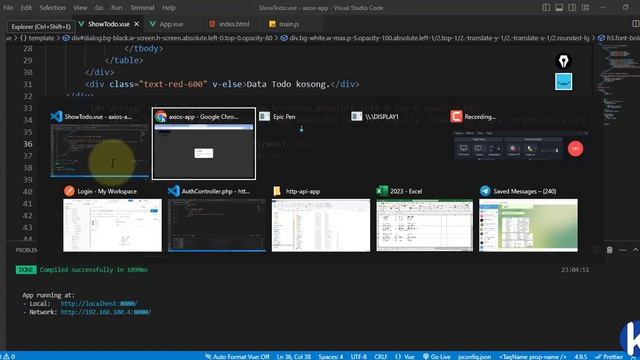Image resolution: width=640 pixels, height=360 pixels.
Task: Open the Run menu
Action: (x=116, y=7)
